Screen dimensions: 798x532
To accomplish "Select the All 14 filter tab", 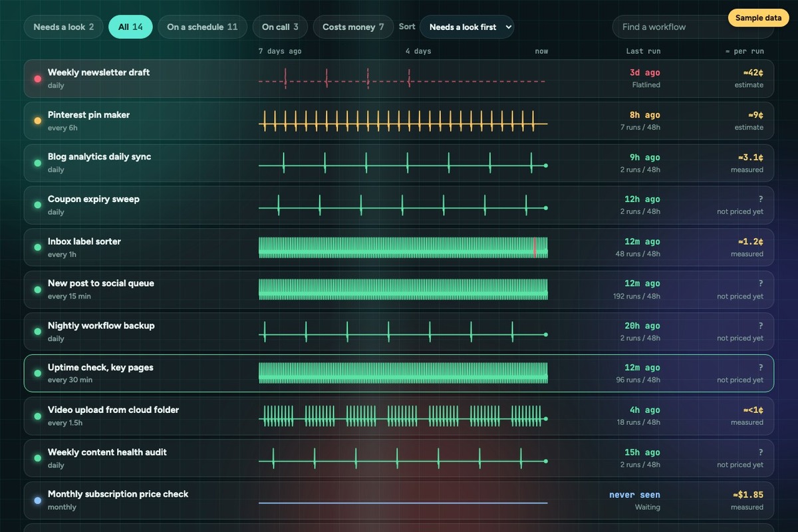I will 130,27.
